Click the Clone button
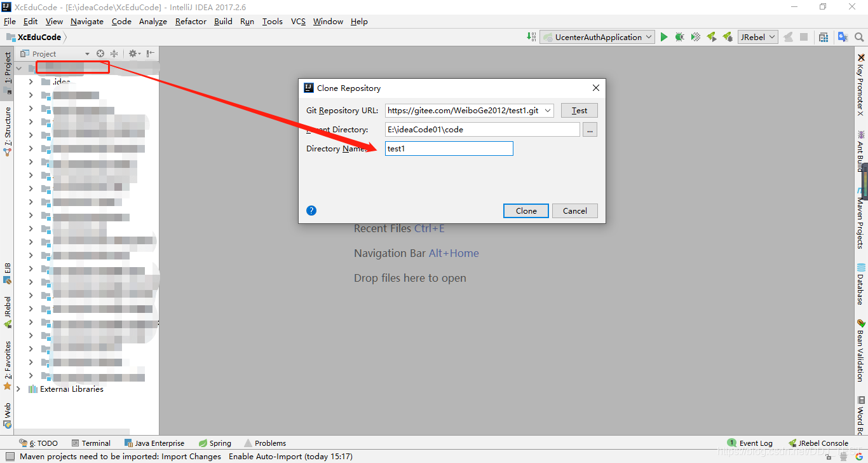The image size is (868, 463). pyautogui.click(x=526, y=211)
